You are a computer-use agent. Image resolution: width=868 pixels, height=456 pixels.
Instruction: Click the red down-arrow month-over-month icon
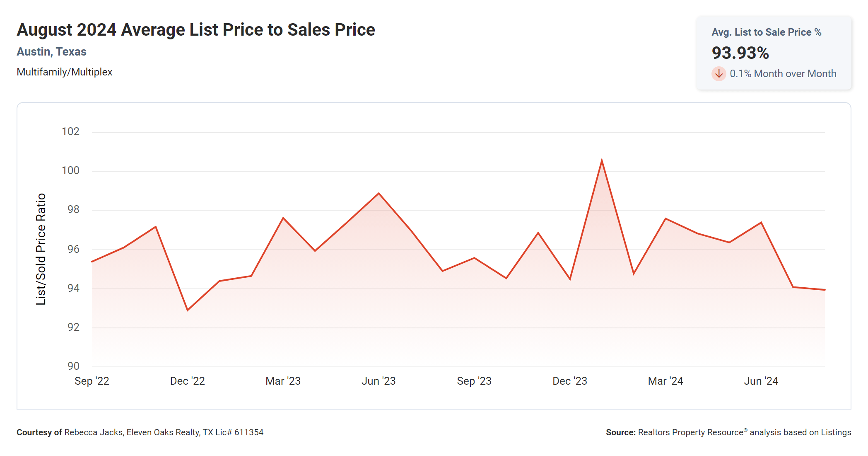tap(719, 74)
